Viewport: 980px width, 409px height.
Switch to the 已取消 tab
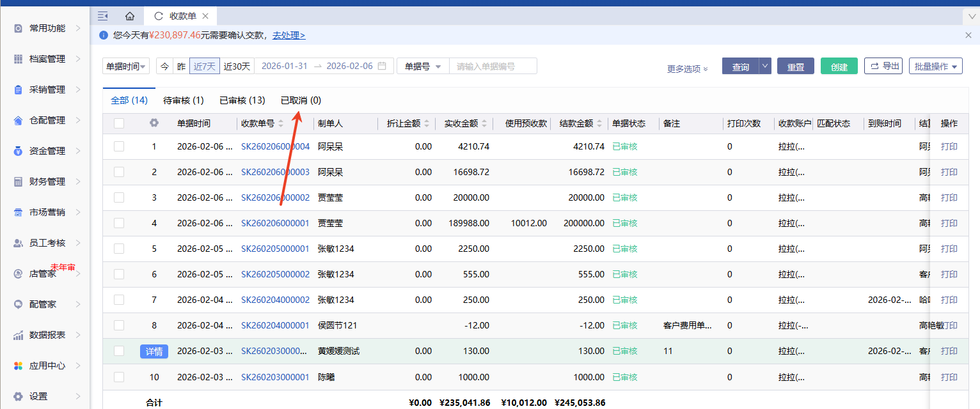coord(301,100)
